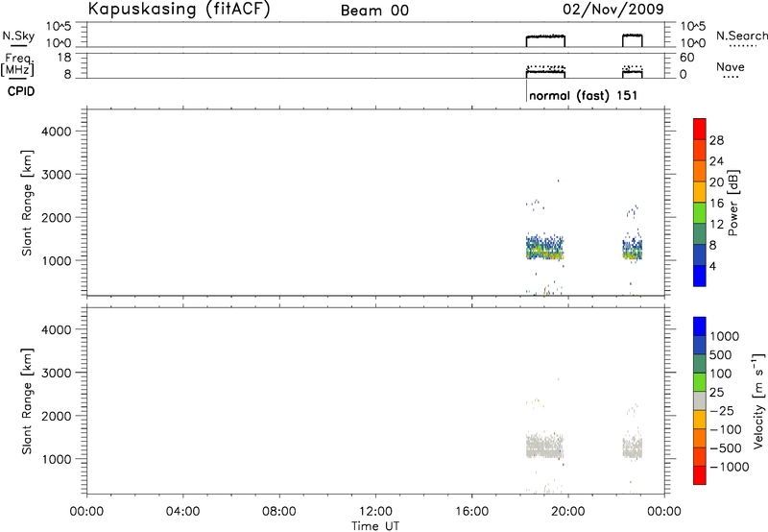This screenshot has width=768, height=532.
Task: Click the '20:00' time axis tick label
Action: tap(567, 512)
